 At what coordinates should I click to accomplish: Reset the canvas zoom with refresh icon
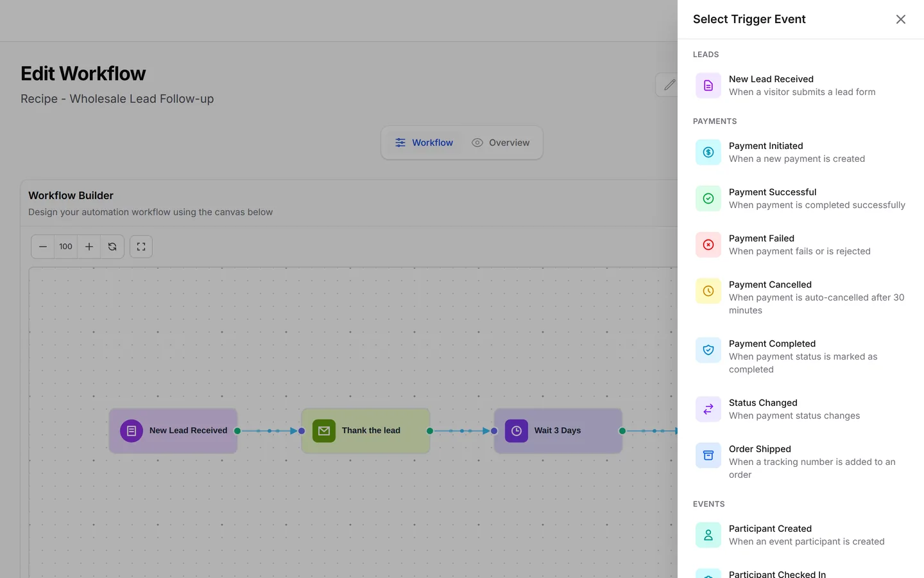coord(112,247)
